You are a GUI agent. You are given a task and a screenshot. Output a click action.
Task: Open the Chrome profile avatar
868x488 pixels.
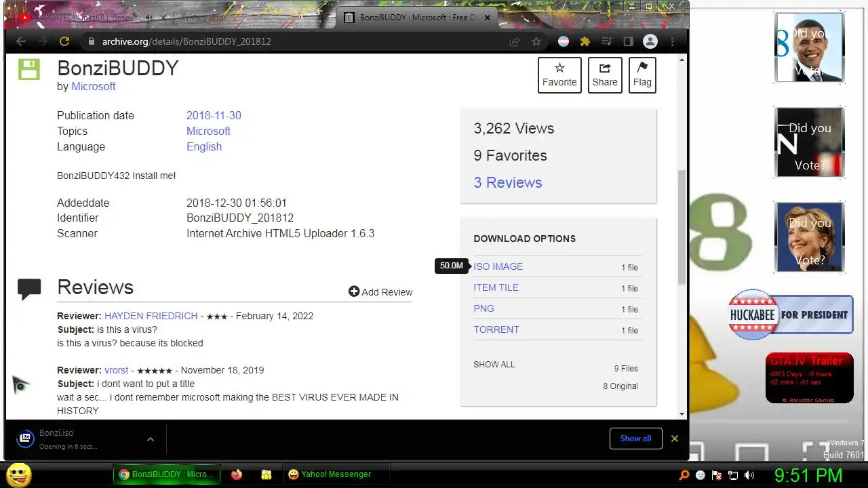[x=650, y=41]
